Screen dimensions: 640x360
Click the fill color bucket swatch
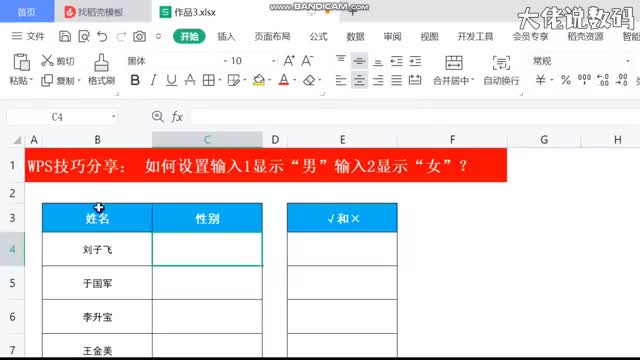pyautogui.click(x=258, y=80)
